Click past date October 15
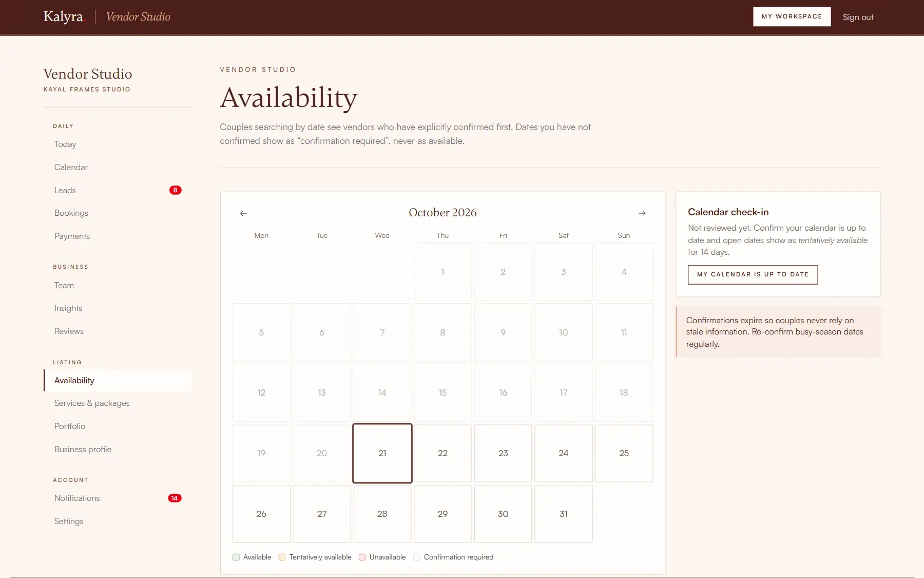The height and width of the screenshot is (578, 924). [x=442, y=393]
